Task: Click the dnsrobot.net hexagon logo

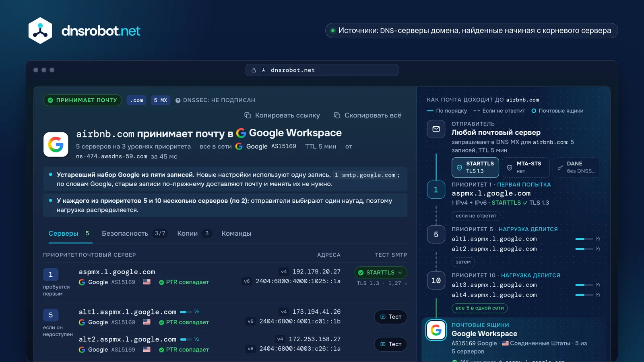Action: pyautogui.click(x=40, y=31)
